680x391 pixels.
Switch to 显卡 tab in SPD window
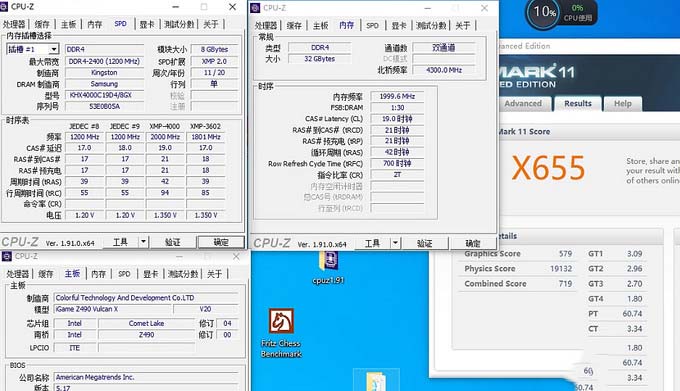[x=147, y=24]
